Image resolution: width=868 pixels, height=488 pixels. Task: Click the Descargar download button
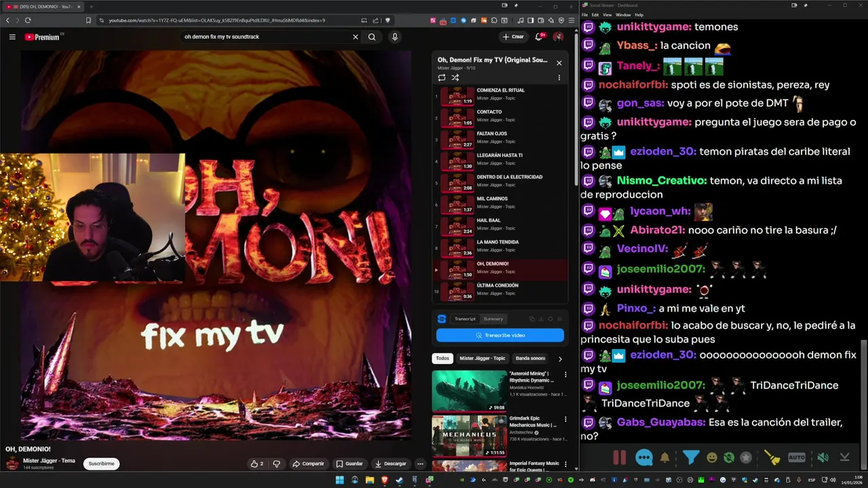click(390, 464)
